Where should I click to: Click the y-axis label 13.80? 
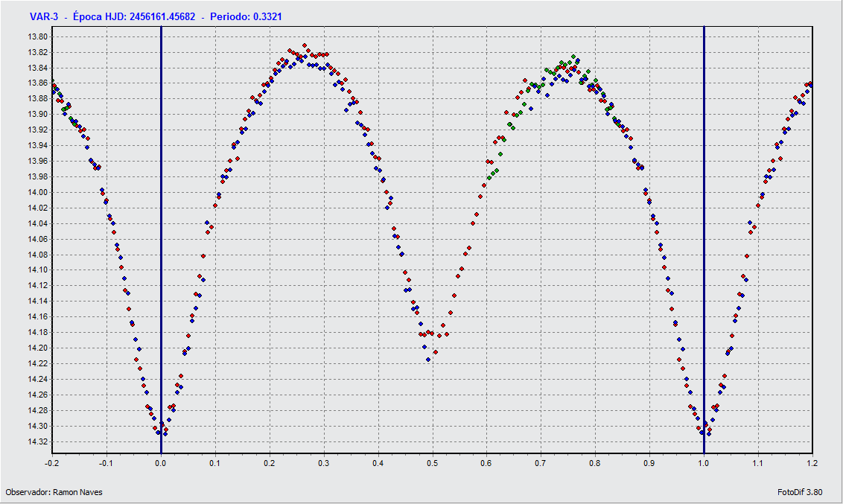point(38,37)
